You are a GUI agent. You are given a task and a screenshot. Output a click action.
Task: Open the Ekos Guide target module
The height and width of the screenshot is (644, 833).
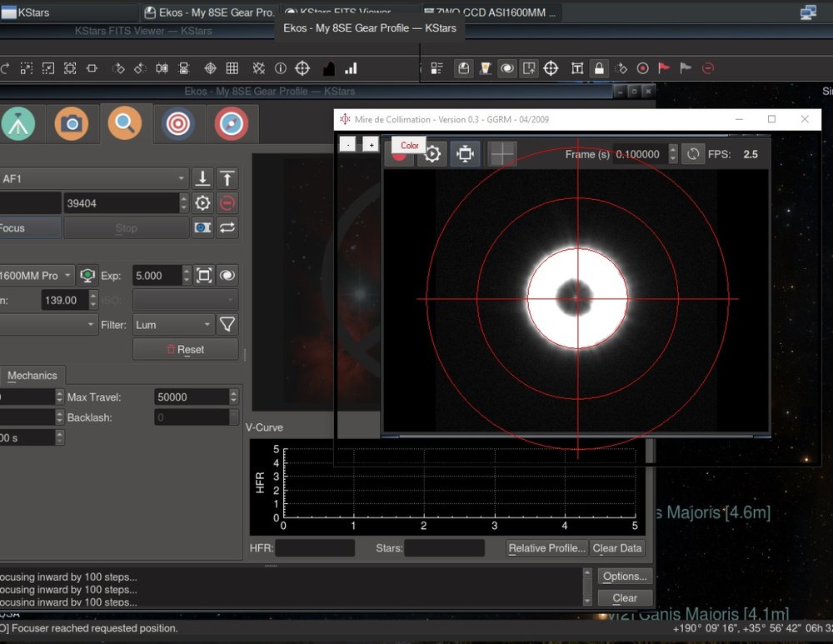[x=177, y=123]
